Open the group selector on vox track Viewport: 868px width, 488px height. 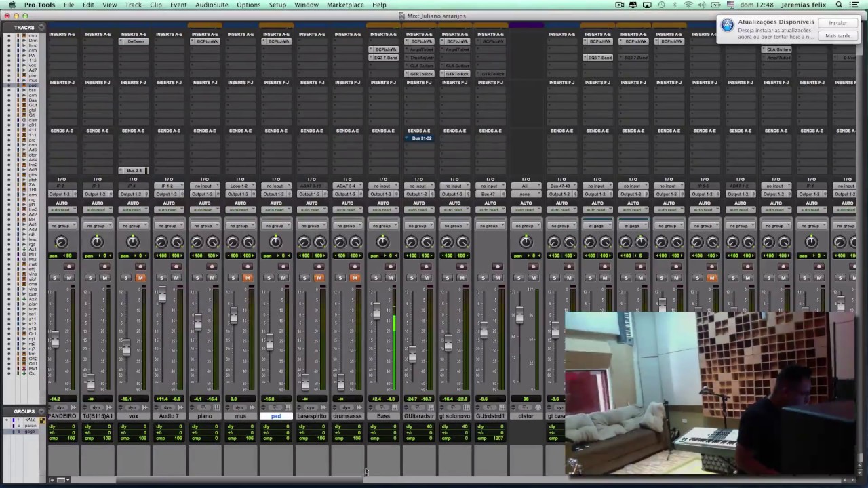pyautogui.click(x=133, y=226)
